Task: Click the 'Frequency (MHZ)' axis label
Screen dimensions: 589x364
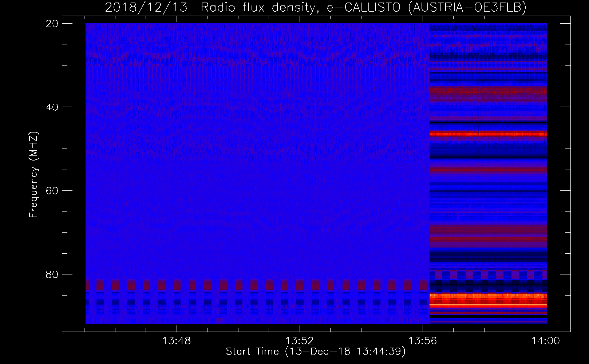Action: tap(33, 175)
